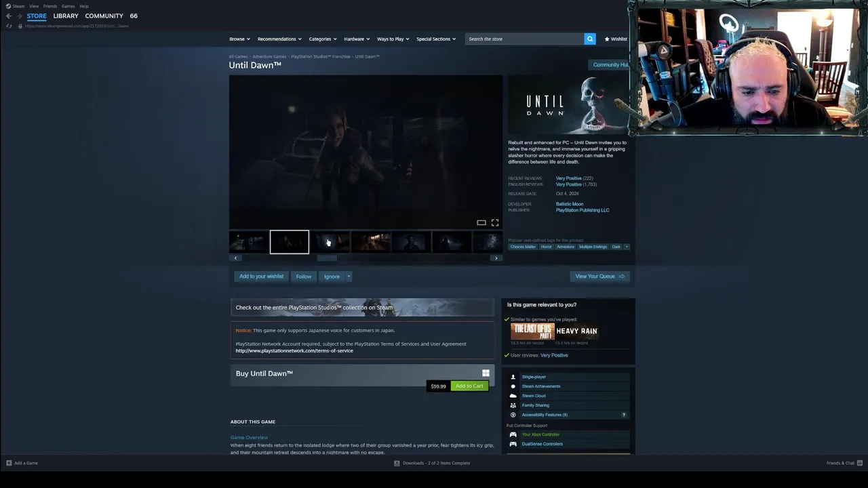The image size is (868, 488).
Task: Click the Steam Cloud icon
Action: point(513,396)
